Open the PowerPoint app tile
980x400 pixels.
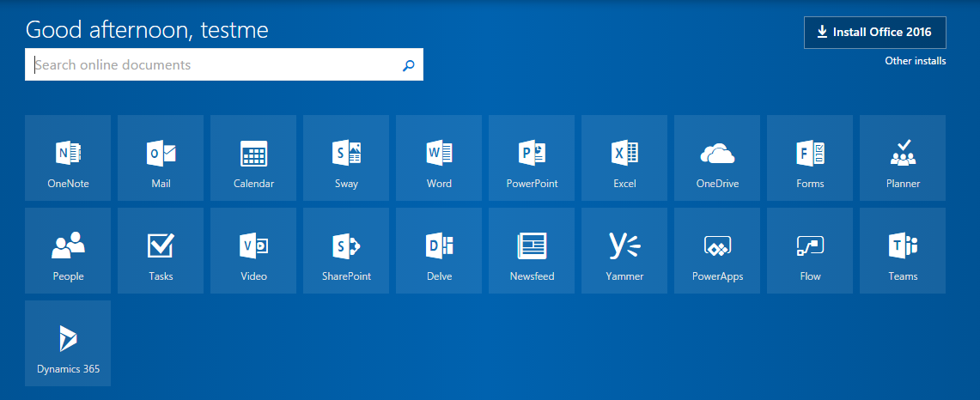tap(532, 157)
